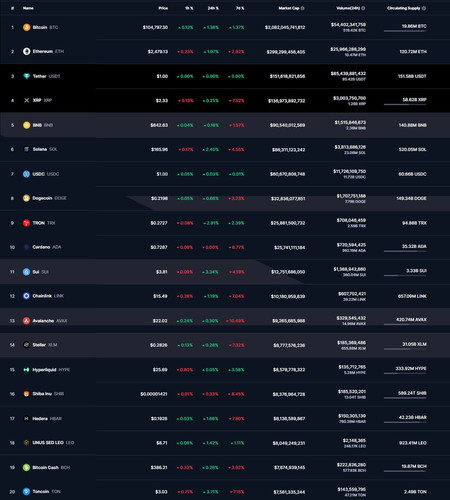The height and width of the screenshot is (500, 450).
Task: Click the TRON red logo icon
Action: [x=26, y=223]
